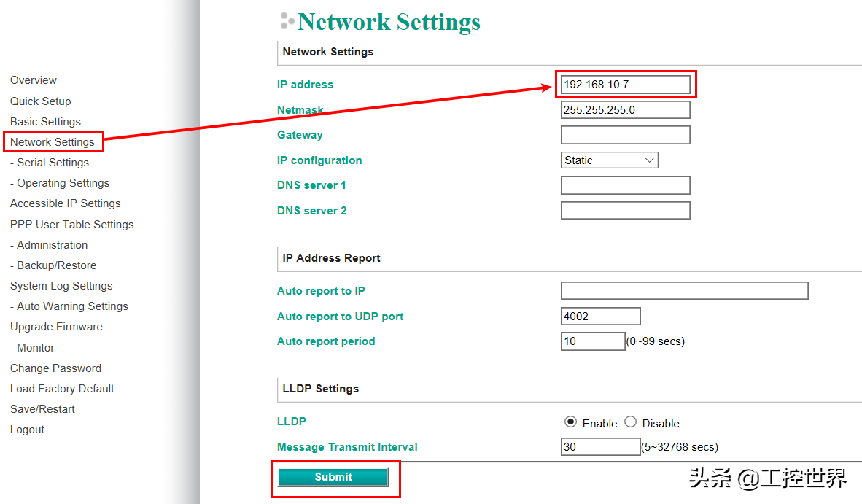Click the Submit button

pos(333,477)
